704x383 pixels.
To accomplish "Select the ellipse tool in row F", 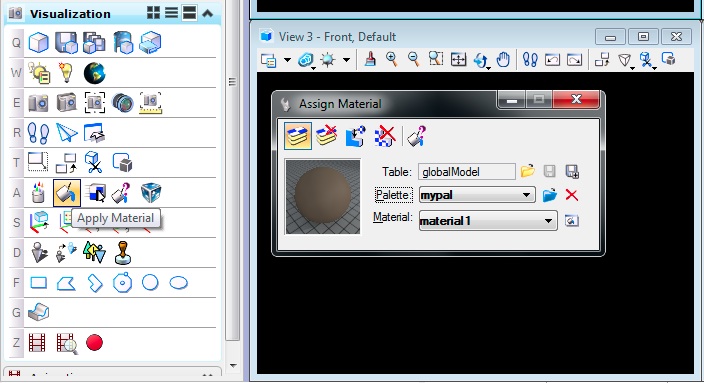I will click(x=179, y=282).
